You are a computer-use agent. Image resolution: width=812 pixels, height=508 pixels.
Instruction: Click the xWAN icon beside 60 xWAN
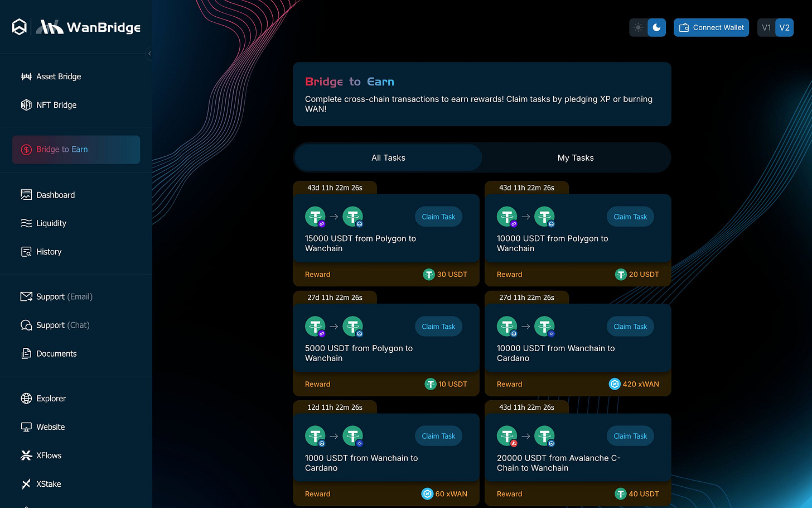pos(427,494)
